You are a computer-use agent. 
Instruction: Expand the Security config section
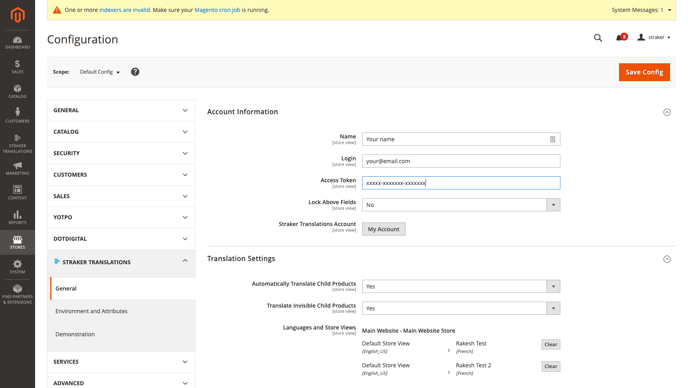pyautogui.click(x=121, y=153)
